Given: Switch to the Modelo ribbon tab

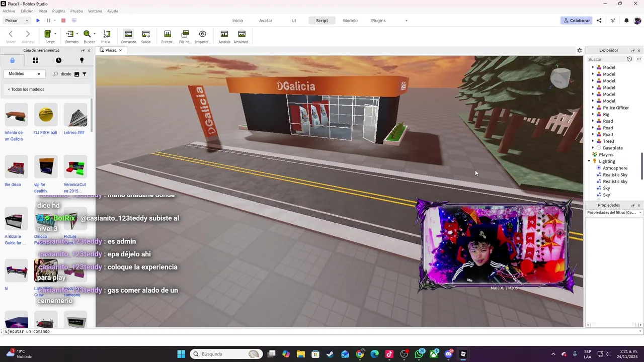Looking at the screenshot, I should pos(350,21).
